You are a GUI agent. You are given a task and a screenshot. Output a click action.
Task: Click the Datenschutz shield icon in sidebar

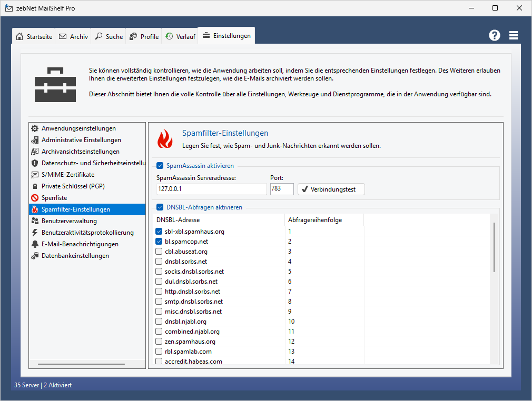(35, 163)
